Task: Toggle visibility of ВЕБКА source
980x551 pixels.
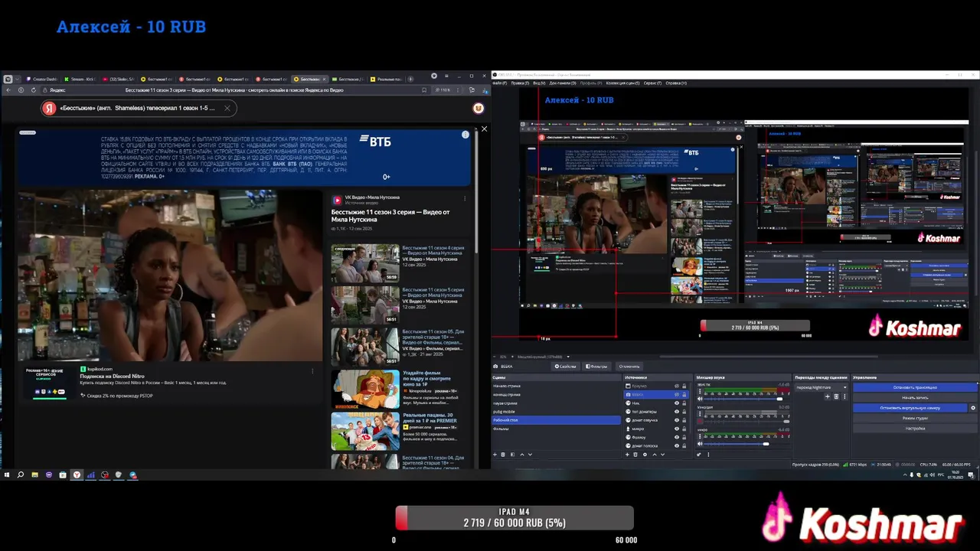Action: coord(677,394)
